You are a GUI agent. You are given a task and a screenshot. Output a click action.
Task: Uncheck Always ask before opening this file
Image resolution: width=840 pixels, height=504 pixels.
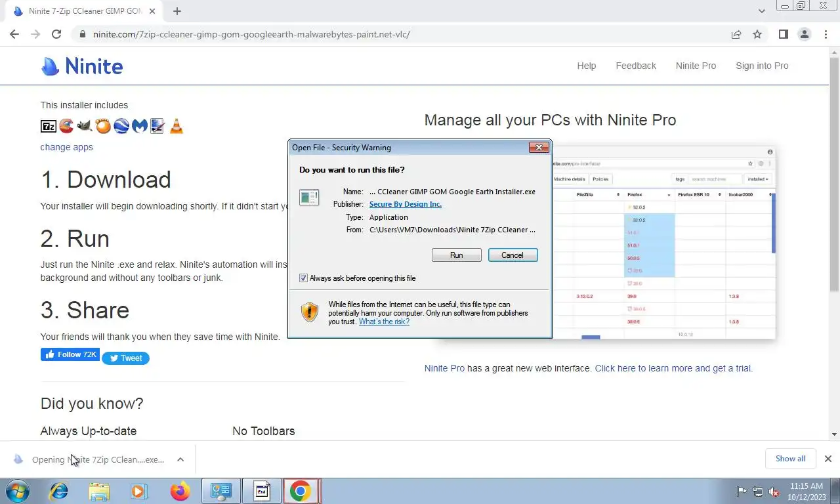pos(303,278)
